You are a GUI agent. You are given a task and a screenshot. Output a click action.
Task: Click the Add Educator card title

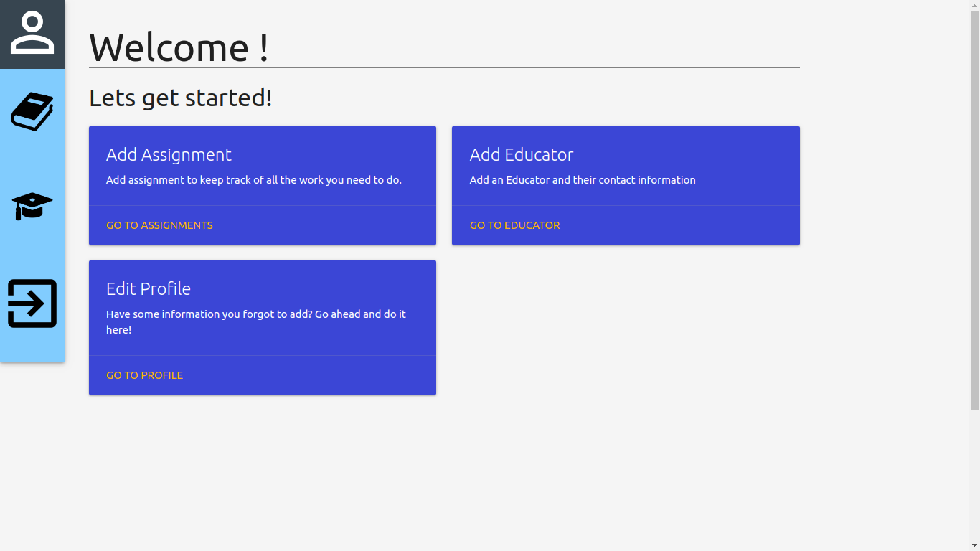522,155
